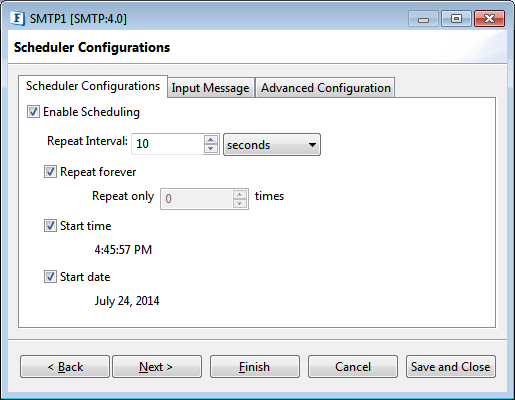
Task: Maximize the SMTP1 window
Action: (456, 19)
